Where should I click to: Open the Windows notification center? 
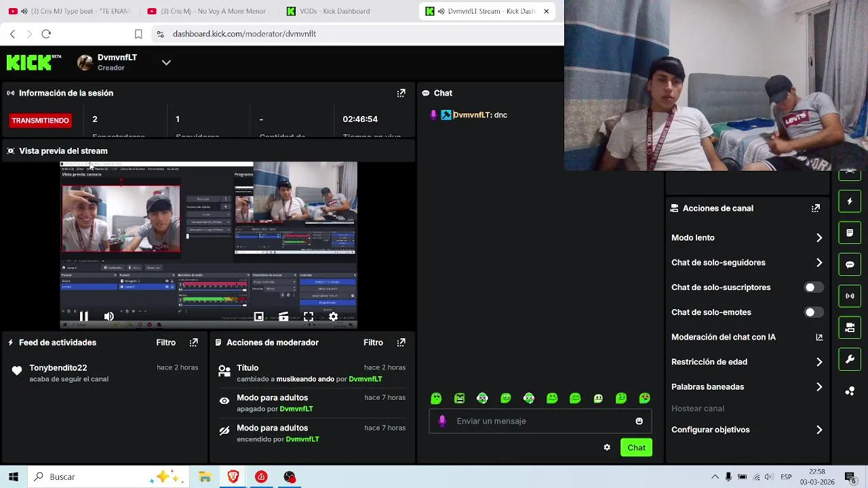click(850, 477)
